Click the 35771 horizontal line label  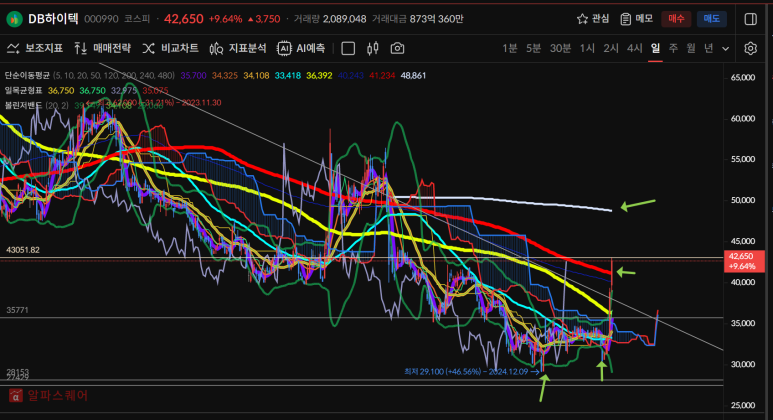click(x=17, y=310)
